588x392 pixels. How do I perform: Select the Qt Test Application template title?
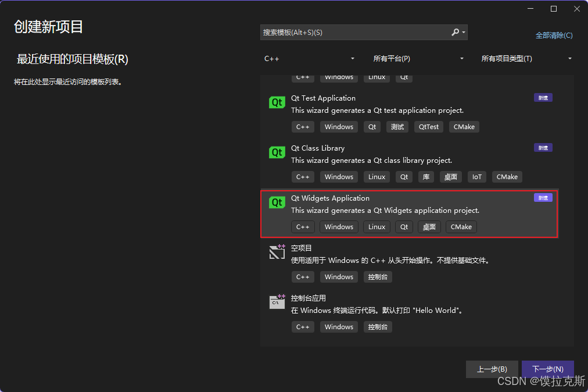click(x=323, y=98)
